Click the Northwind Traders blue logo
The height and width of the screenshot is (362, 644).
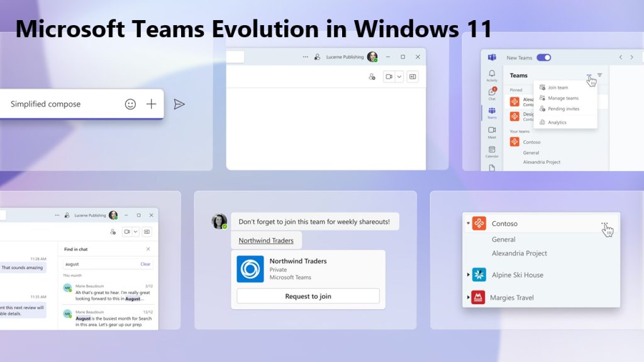coord(250,269)
